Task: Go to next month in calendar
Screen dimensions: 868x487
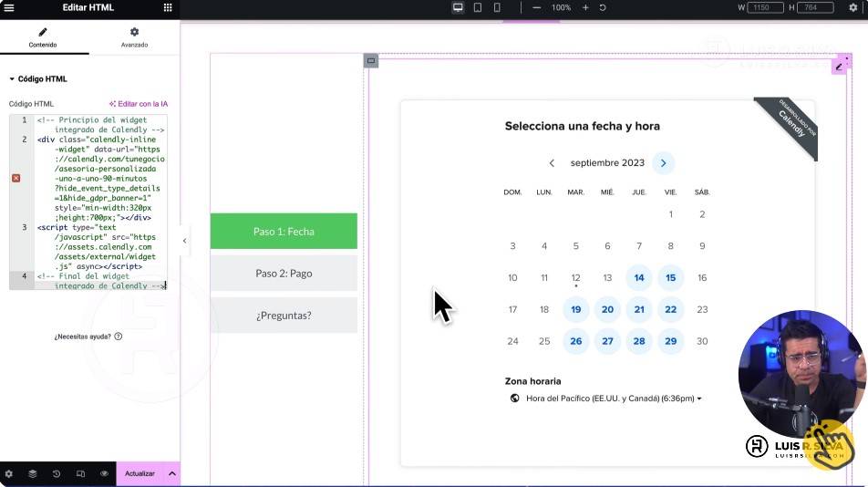Action: 663,162
